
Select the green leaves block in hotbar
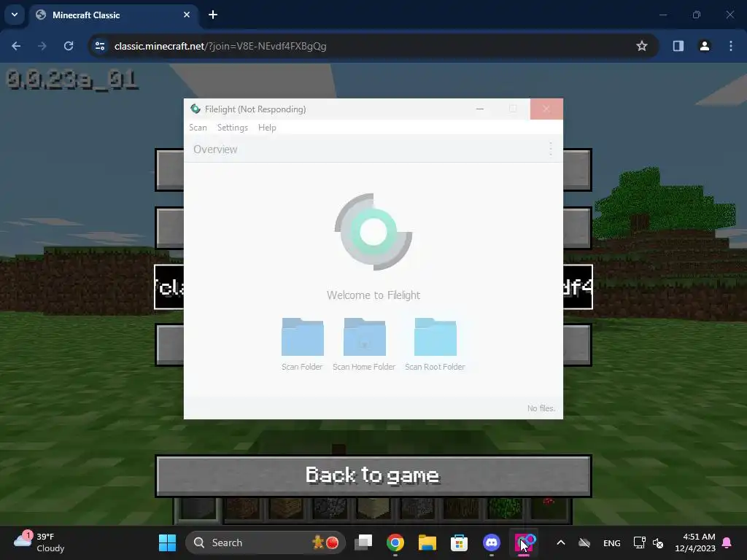click(505, 510)
